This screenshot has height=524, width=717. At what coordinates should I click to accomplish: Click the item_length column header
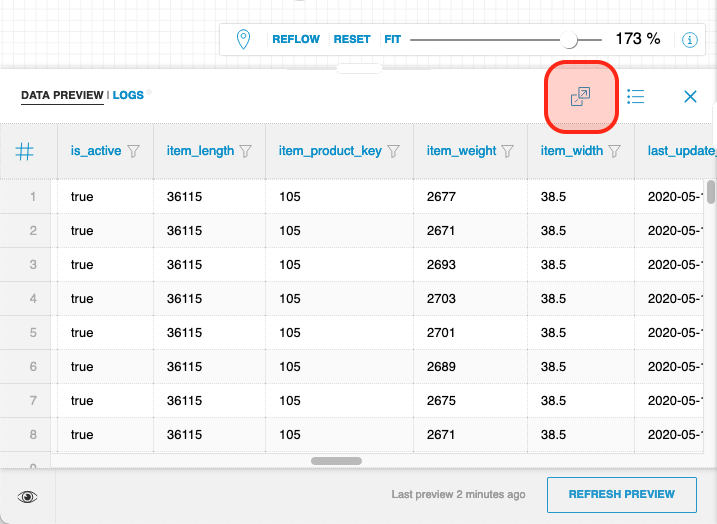click(200, 151)
